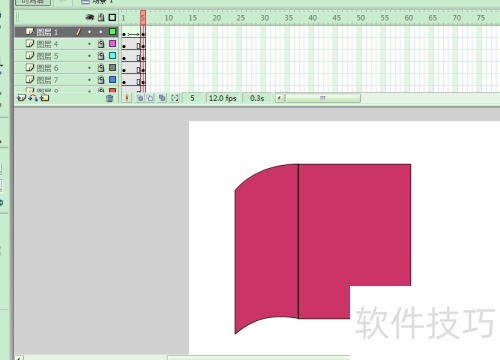Image resolution: width=500 pixels, height=360 pixels.
Task: Click first keyframe of 图层 1
Action: pos(124,34)
